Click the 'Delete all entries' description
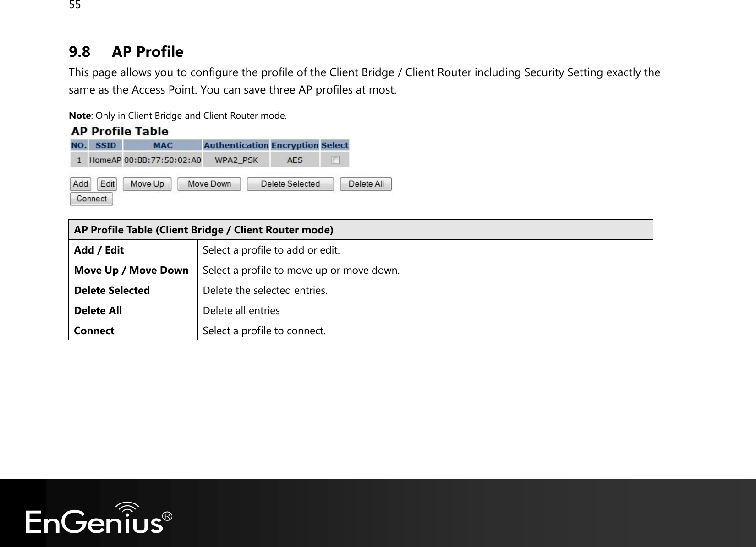This screenshot has width=756, height=547. point(241,310)
